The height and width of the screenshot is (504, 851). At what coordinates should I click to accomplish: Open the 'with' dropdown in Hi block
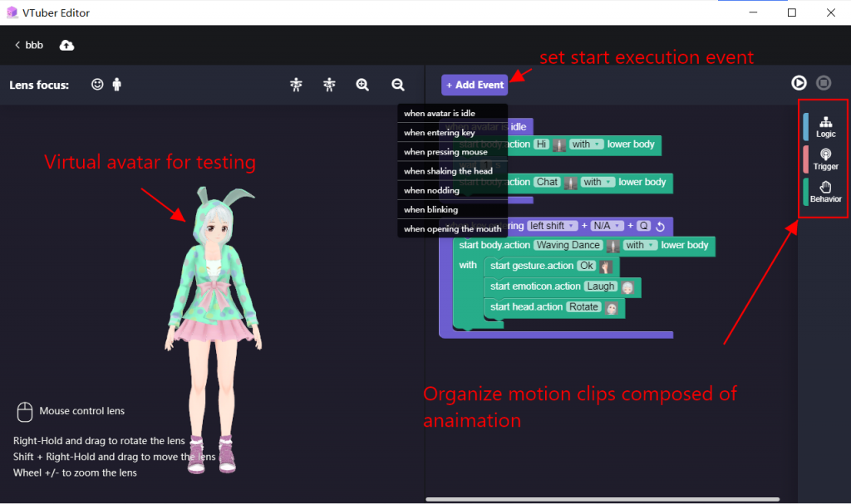pos(586,144)
